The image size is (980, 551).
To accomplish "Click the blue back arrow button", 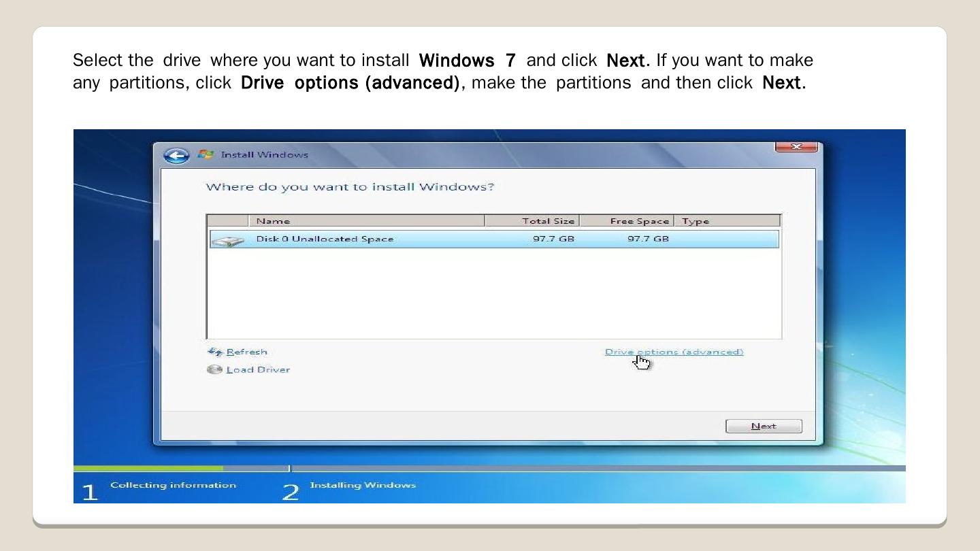I will point(176,156).
